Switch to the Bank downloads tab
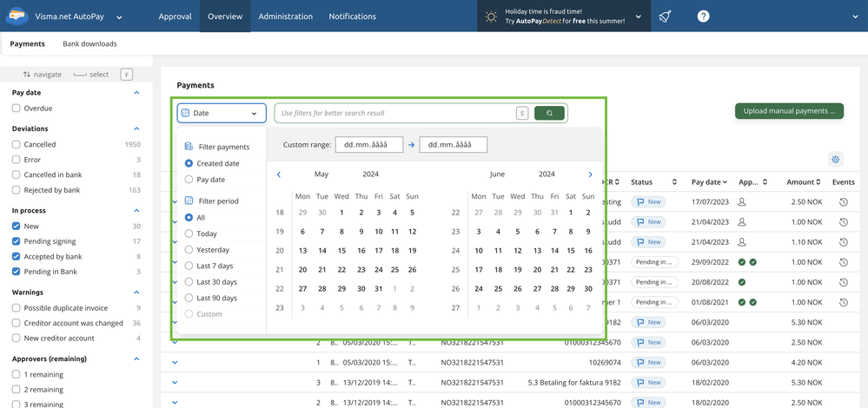 click(89, 43)
